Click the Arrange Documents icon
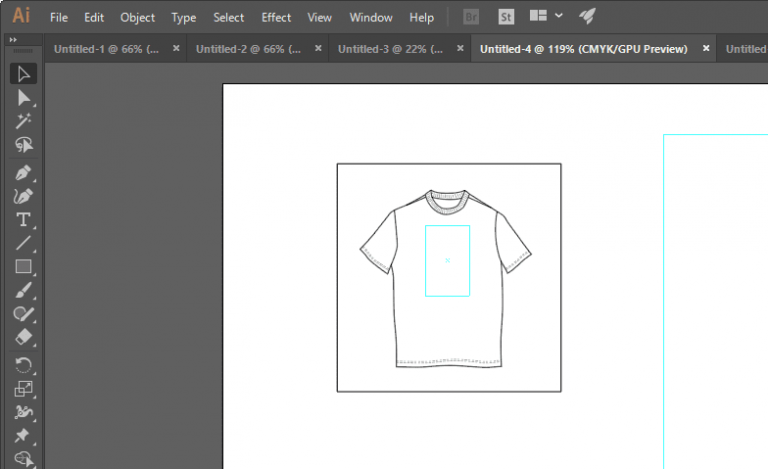768x469 pixels. [538, 16]
